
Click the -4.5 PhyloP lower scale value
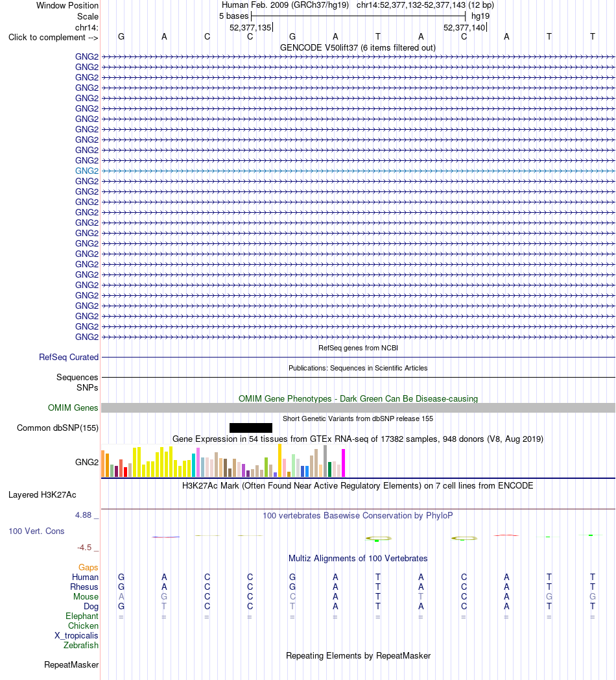tap(84, 548)
